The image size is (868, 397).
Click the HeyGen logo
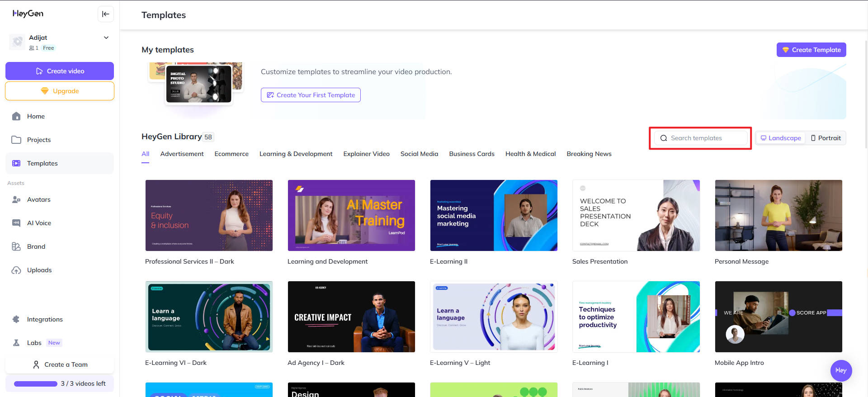[x=28, y=14]
